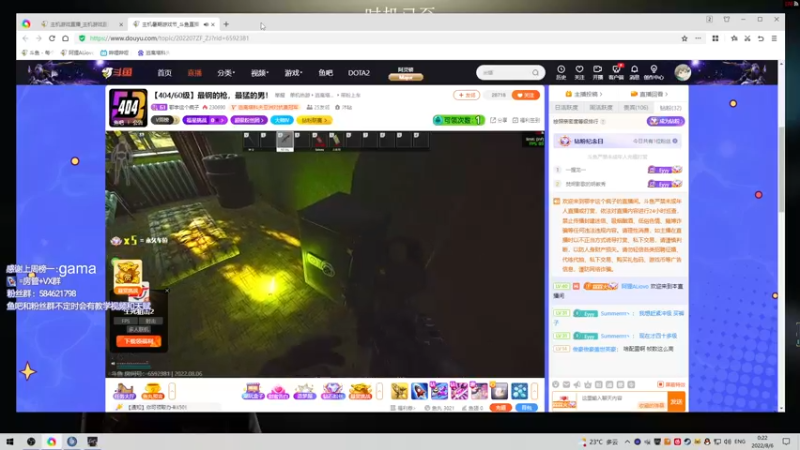The height and width of the screenshot is (450, 800).
Task: Close the game ad popup overlay
Action: point(167,291)
